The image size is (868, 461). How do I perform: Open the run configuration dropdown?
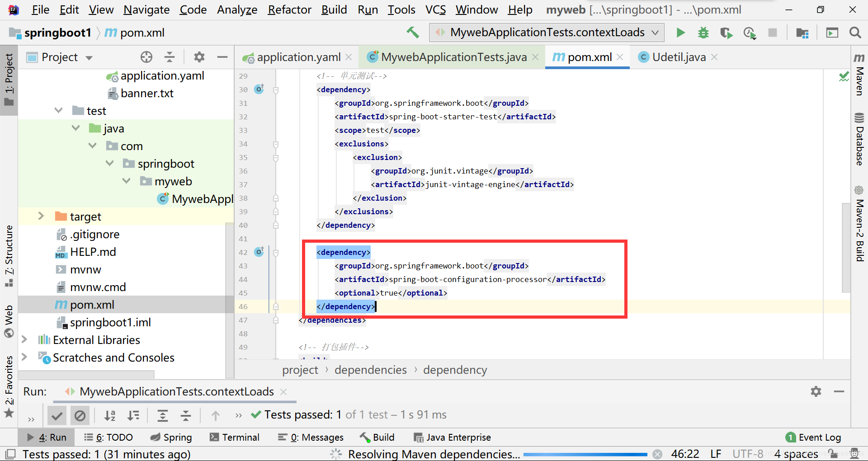547,33
